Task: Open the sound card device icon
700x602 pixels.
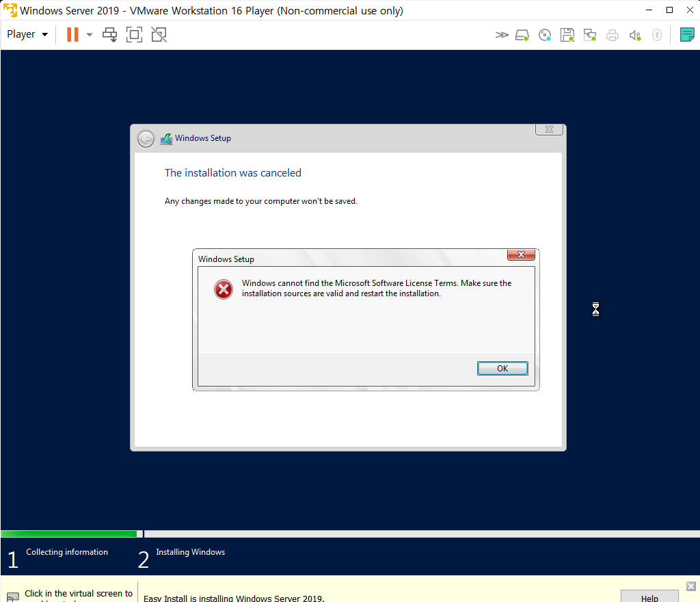Action: point(635,35)
